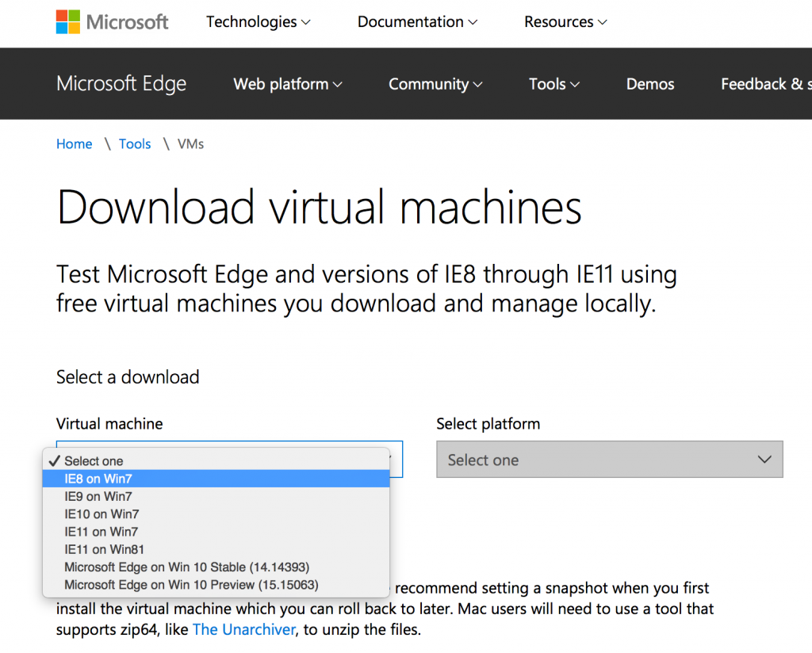Viewport: 812px width, 653px height.
Task: Click the 'Select a download' label
Action: click(128, 376)
